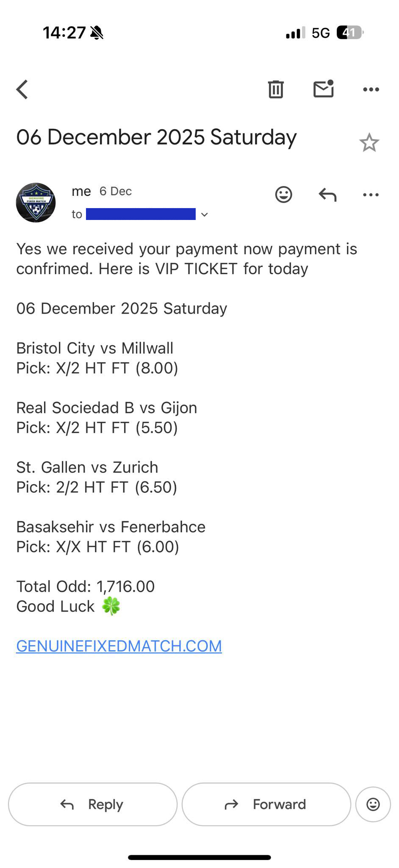
Task: Star this email
Action: point(369,142)
